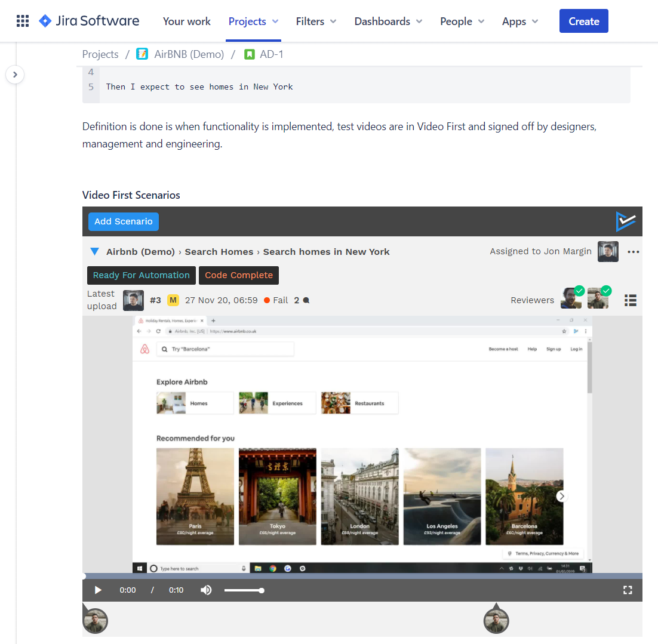Click the Jira Software logo
The height and width of the screenshot is (644, 658).
[x=88, y=20]
